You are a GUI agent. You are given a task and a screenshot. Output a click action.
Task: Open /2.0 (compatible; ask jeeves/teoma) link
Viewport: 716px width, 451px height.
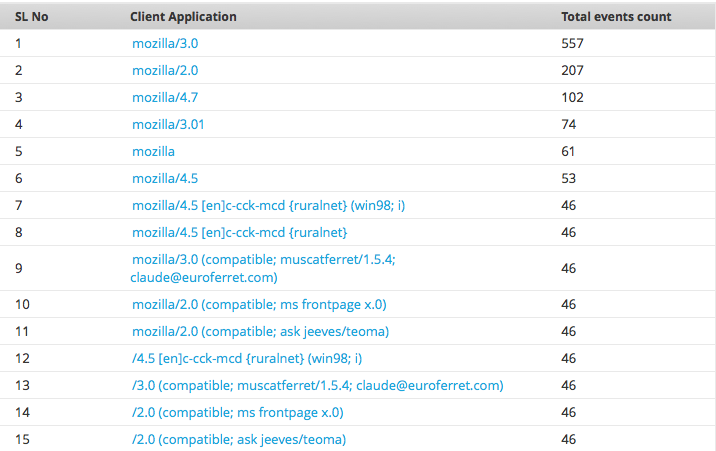coord(239,439)
